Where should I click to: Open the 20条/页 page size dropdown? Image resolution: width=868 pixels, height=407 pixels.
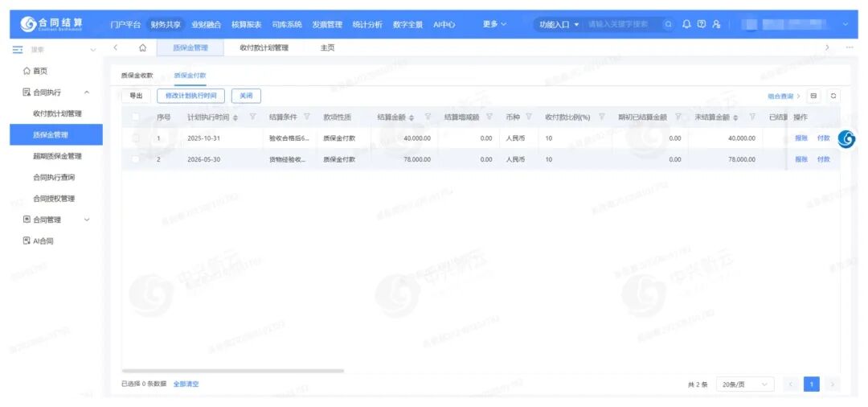click(x=744, y=384)
